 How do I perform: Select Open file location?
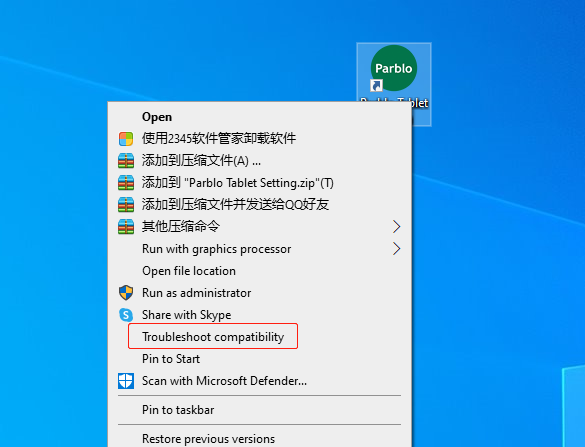click(x=189, y=271)
